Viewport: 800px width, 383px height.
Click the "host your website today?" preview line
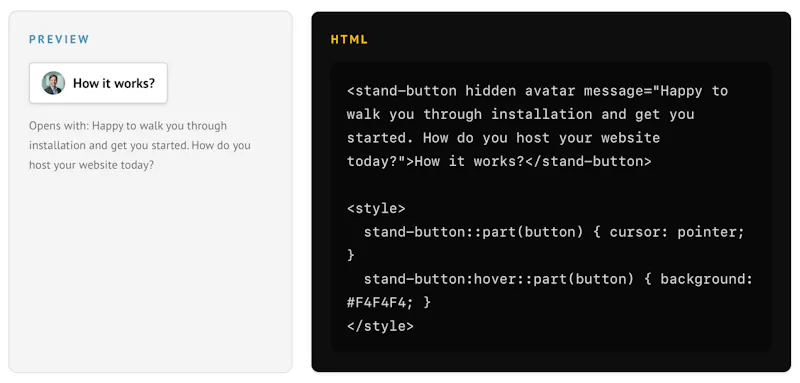[x=91, y=165]
